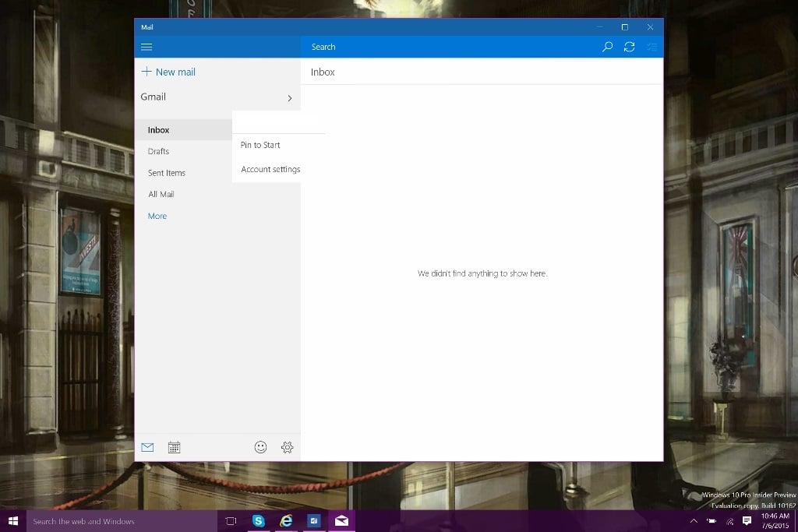Show hidden system tray icons
The width and height of the screenshot is (798, 532).
click(693, 521)
